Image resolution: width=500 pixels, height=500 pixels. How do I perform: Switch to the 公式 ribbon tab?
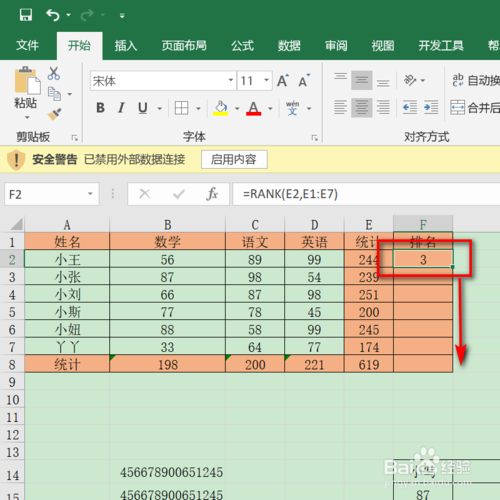click(243, 45)
